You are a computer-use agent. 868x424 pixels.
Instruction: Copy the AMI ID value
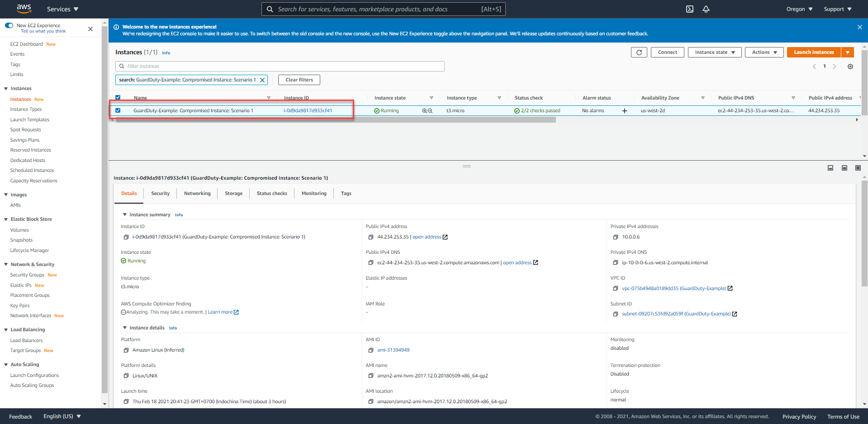(x=371, y=350)
